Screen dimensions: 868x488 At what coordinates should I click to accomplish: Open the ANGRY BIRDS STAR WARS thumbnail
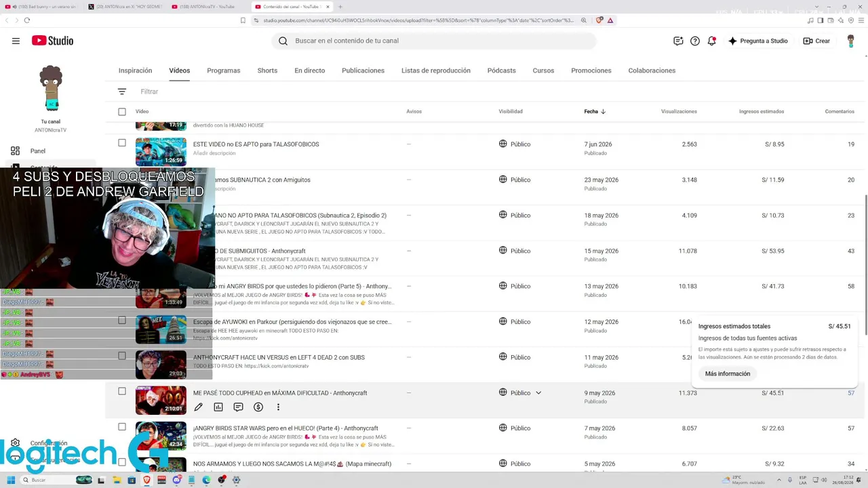161,435
